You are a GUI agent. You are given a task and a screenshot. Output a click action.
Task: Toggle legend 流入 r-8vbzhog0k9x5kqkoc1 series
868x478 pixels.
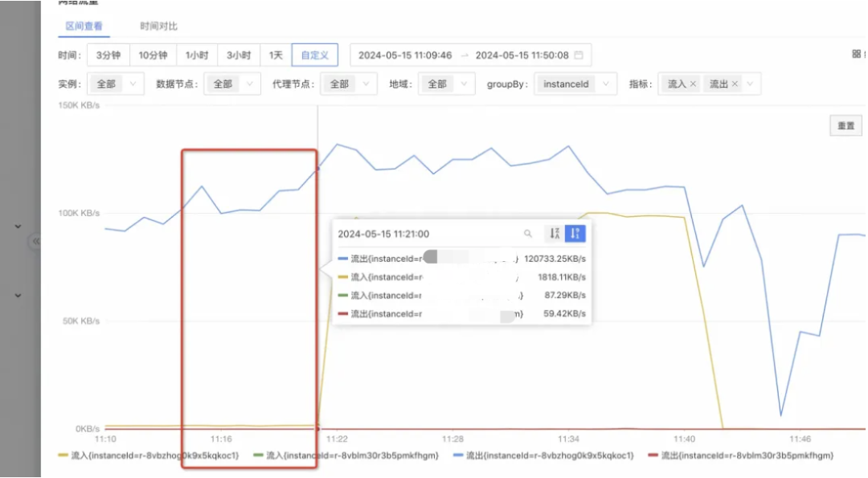[149, 456]
